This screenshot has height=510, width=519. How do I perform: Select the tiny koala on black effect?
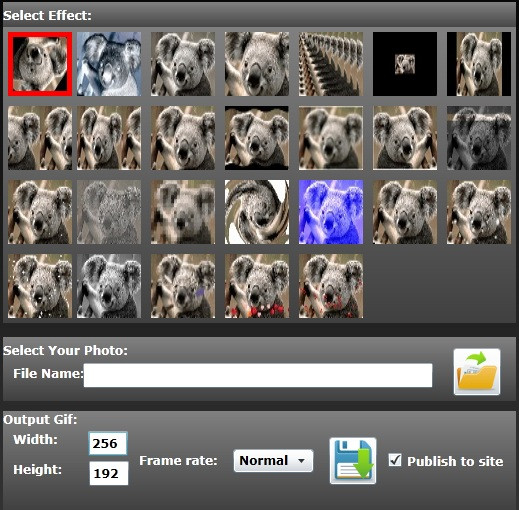coord(405,64)
